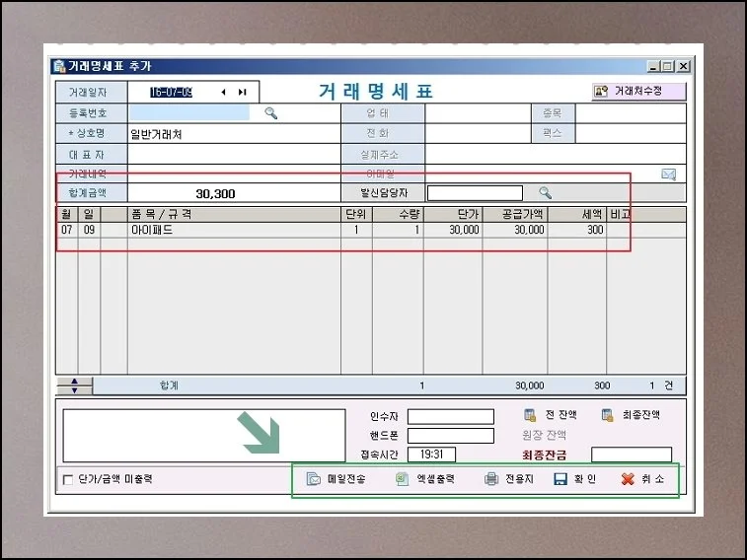Click the 단가 cell 30,000
Image resolution: width=747 pixels, height=560 pixels.
[453, 230]
